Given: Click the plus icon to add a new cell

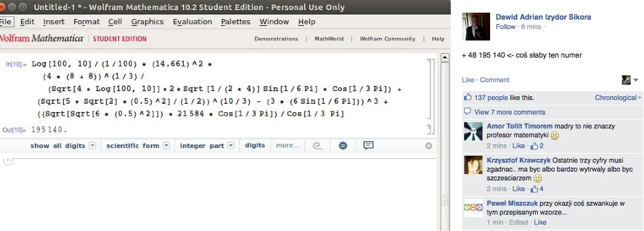Looking at the screenshot, I should [x=6, y=161].
